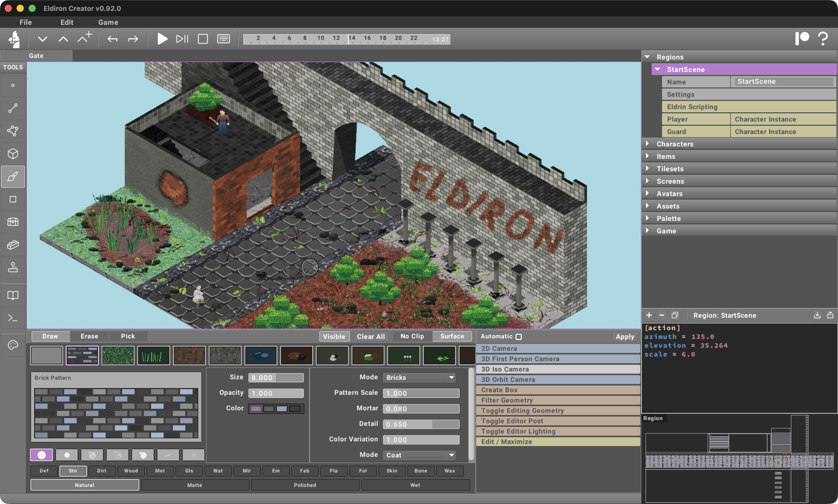Open the Edit menu
838x504 pixels.
point(67,23)
